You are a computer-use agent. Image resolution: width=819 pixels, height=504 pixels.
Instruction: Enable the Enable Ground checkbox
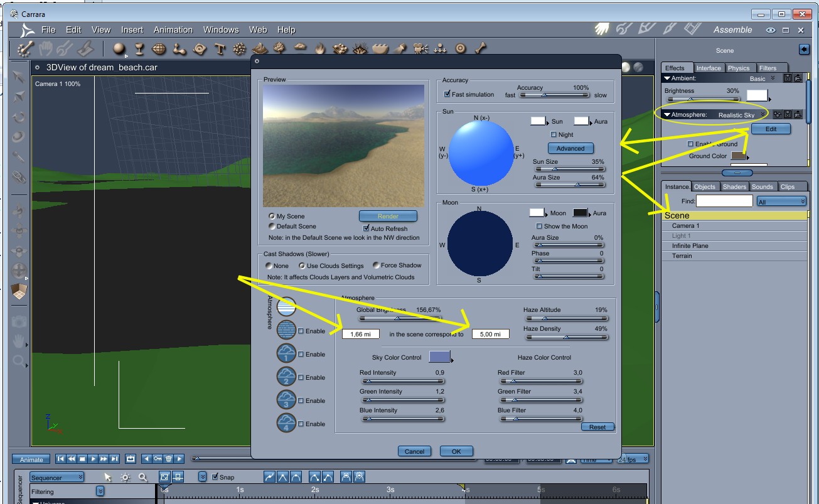click(690, 144)
